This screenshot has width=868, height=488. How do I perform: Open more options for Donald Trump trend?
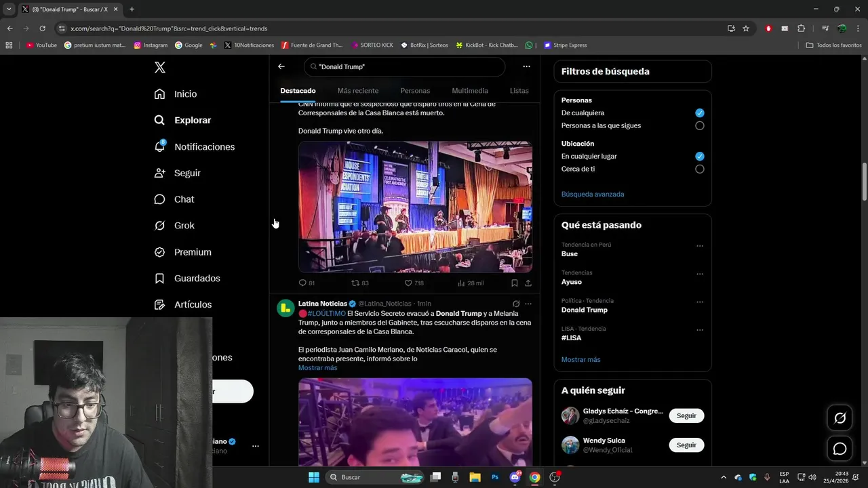[700, 302]
